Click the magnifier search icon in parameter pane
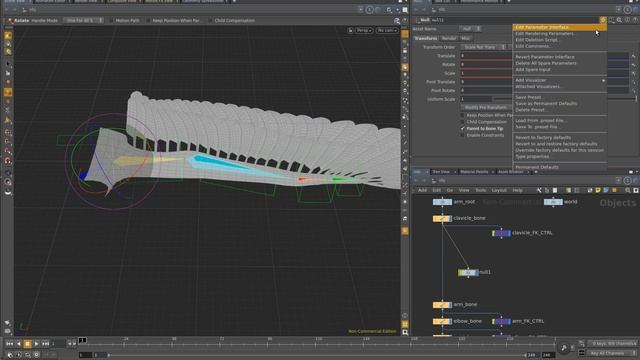Viewport: 640px width, 360px height. (619, 20)
